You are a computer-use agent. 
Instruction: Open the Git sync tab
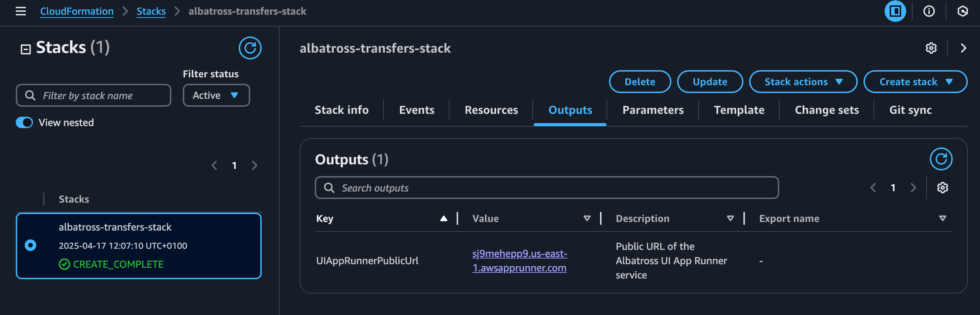click(x=910, y=110)
